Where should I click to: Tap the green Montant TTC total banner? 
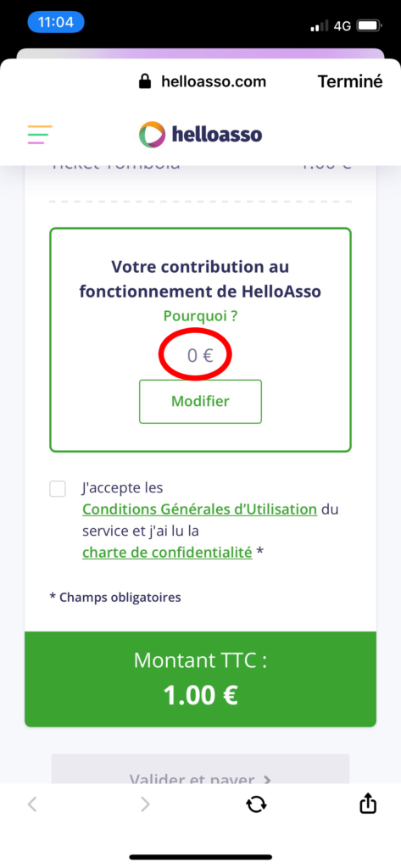point(200,679)
